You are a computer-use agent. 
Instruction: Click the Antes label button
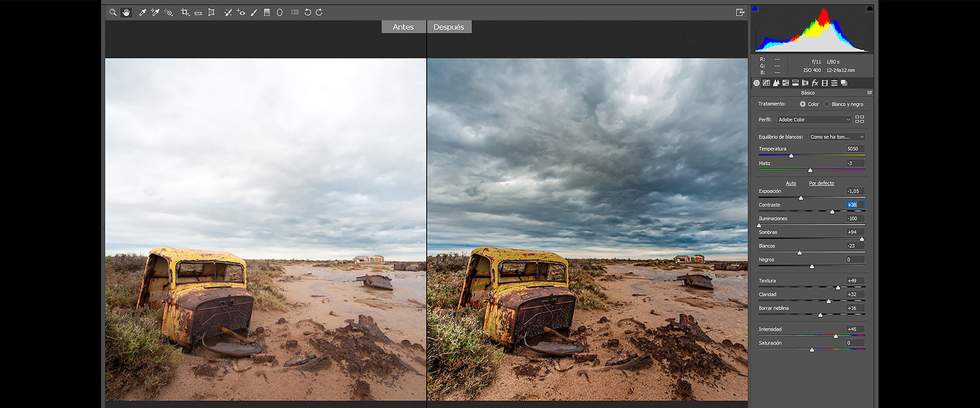tap(403, 27)
